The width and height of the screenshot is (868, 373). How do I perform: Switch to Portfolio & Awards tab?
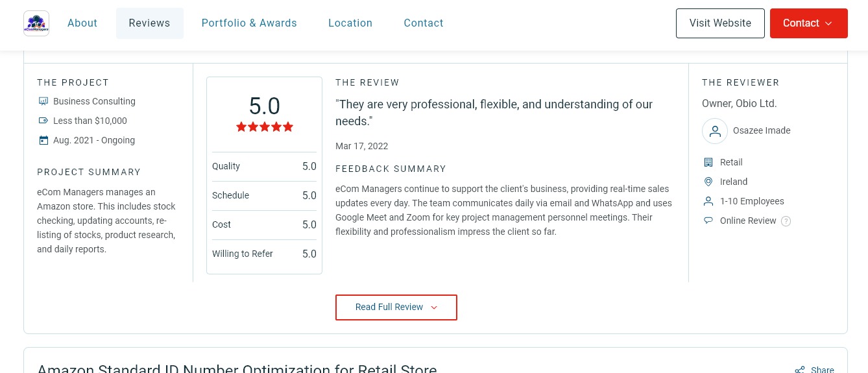point(249,23)
